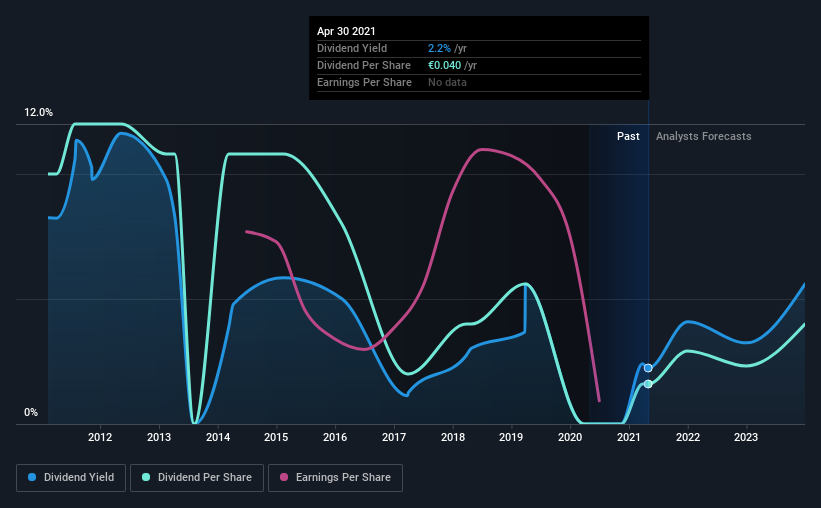Click the 2020 x-axis label
Screen dimensions: 821x508
(570, 437)
